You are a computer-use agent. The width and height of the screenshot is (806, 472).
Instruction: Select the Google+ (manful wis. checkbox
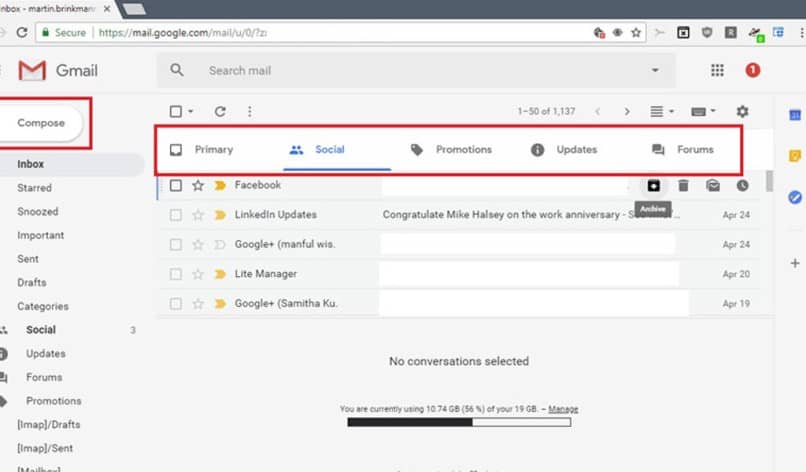point(176,245)
